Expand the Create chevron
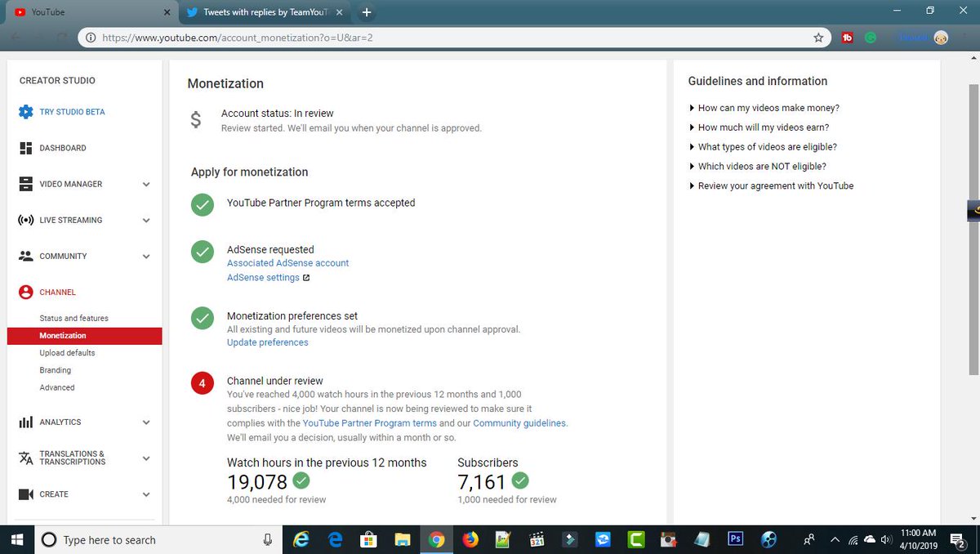 click(146, 494)
